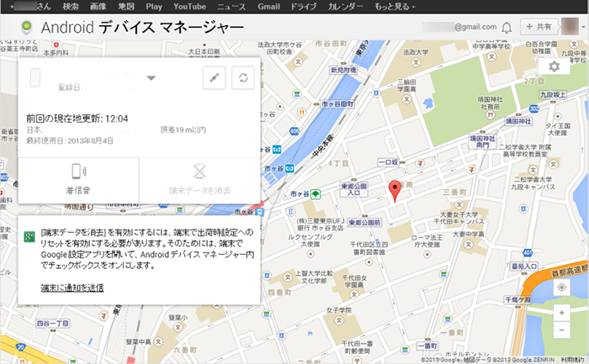Image resolution: width=589 pixels, height=364 pixels.
Task: Open Gmail in the Google bar
Action: [x=268, y=7]
